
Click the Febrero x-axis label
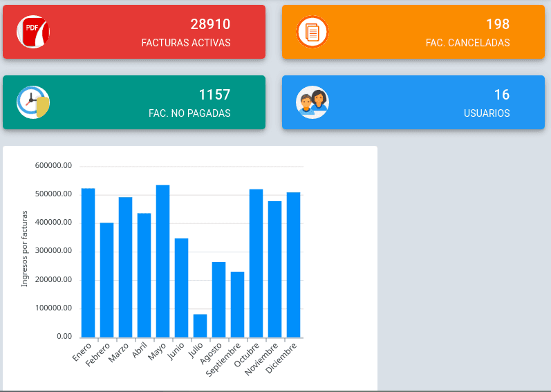pos(97,355)
